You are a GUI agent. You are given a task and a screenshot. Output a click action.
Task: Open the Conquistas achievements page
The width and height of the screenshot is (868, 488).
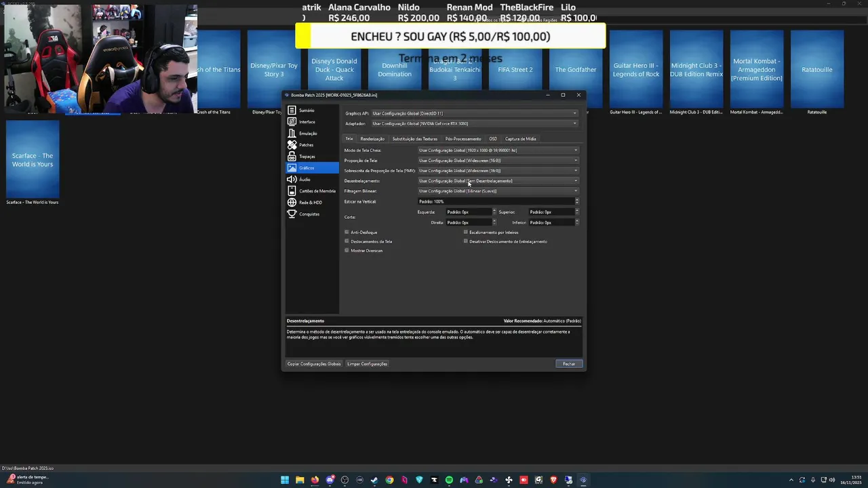coord(312,214)
